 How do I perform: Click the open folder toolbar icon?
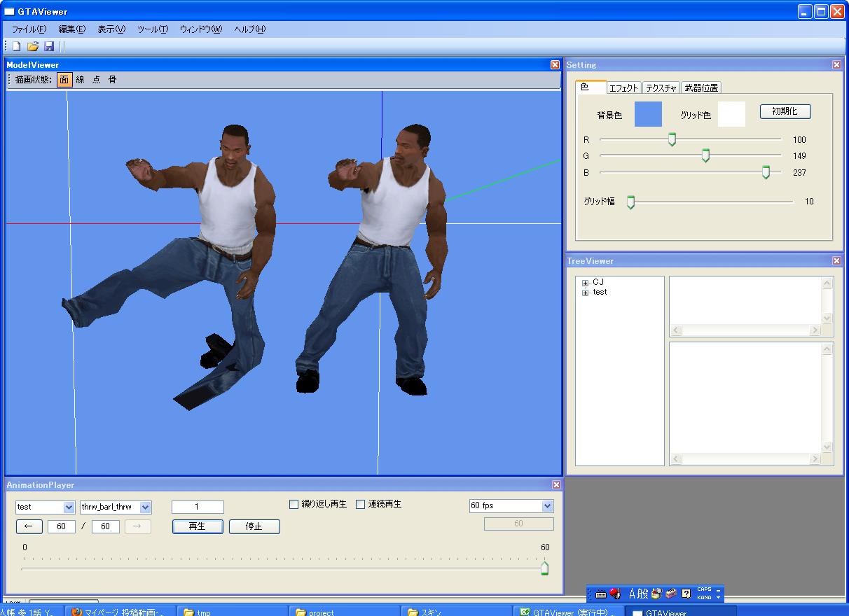(32, 46)
